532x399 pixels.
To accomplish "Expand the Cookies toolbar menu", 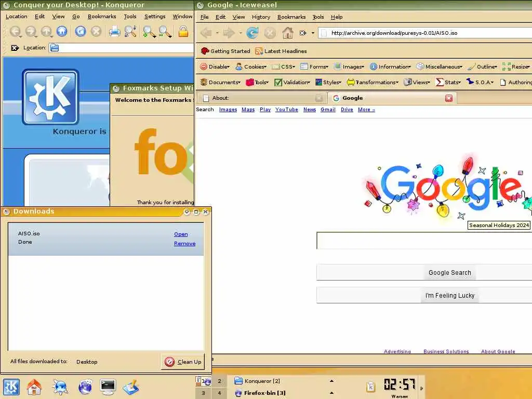I will (251, 67).
